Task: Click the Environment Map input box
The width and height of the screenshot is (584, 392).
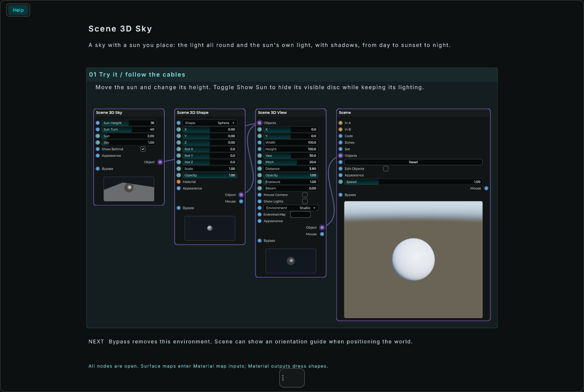Action: click(300, 214)
